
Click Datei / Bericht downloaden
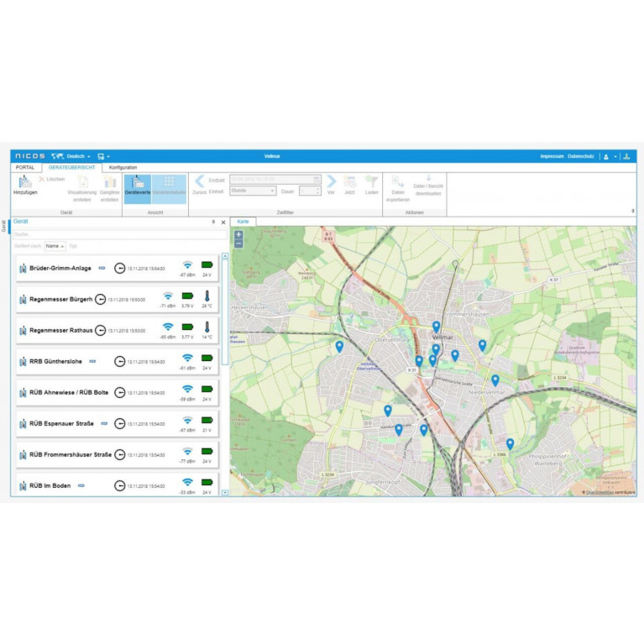coord(428,186)
